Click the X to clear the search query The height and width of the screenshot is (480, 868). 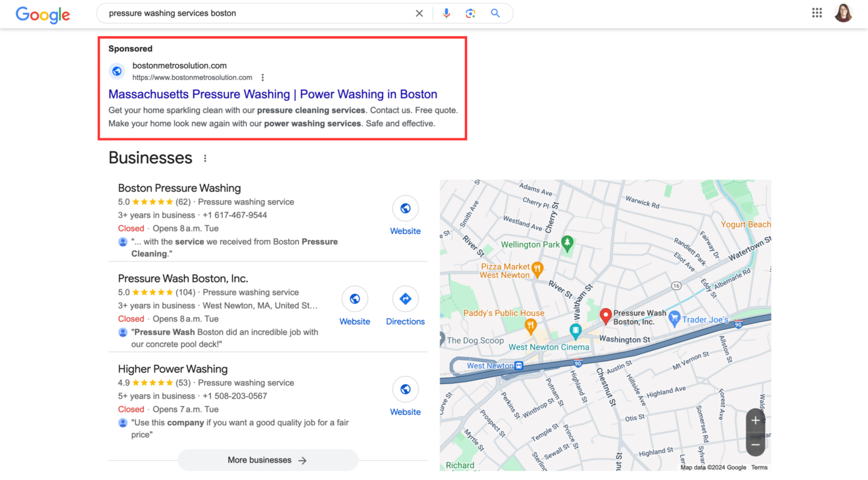click(x=419, y=13)
